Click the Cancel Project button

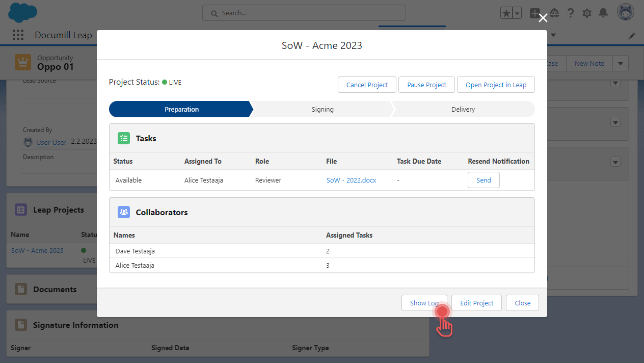(367, 85)
